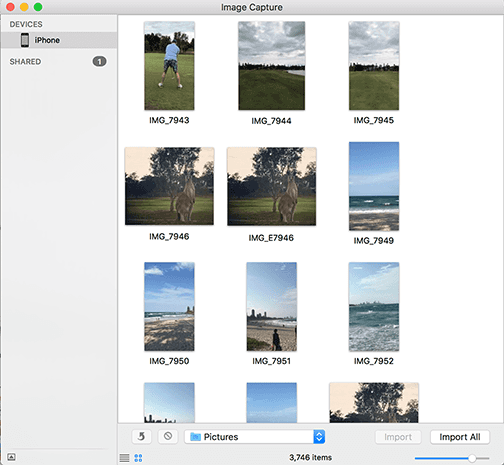Screen dimensions: 504x465
Task: Toggle the device info panel at sidebar bottom
Action: click(x=11, y=457)
